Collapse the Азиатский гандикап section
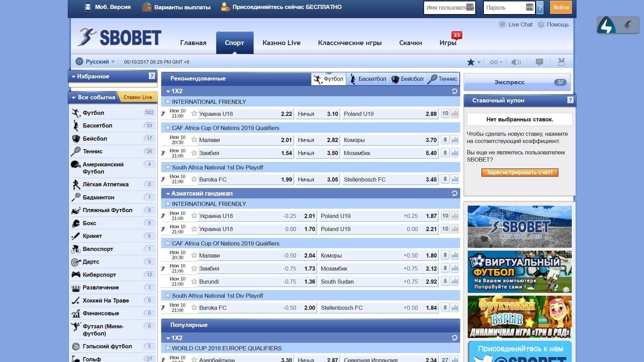 [168, 194]
